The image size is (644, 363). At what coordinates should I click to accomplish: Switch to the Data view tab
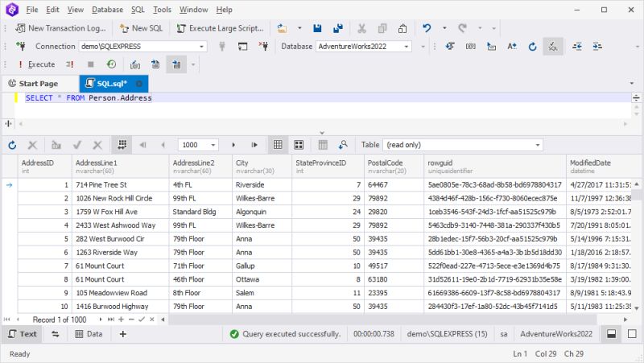coord(89,334)
